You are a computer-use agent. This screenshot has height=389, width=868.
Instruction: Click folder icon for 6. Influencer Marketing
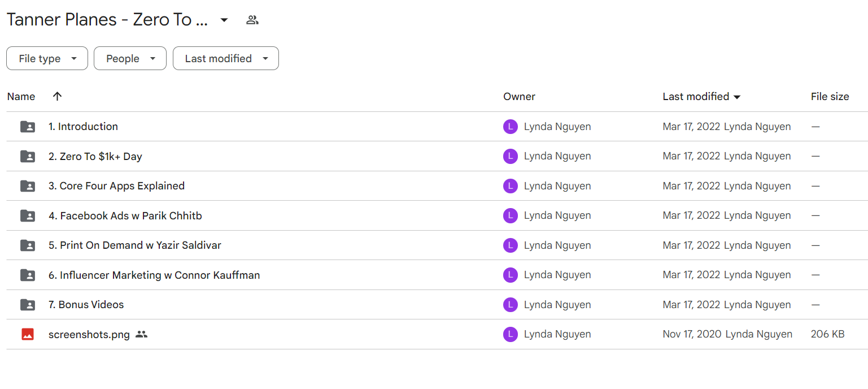(x=28, y=275)
